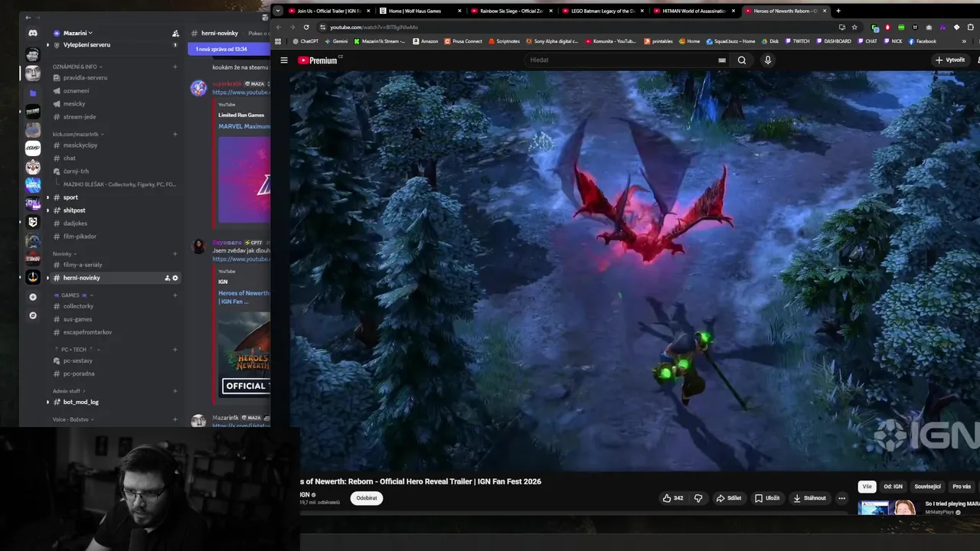Open new browser tab with plus
Screen dimensions: 980x551
pyautogui.click(x=838, y=11)
